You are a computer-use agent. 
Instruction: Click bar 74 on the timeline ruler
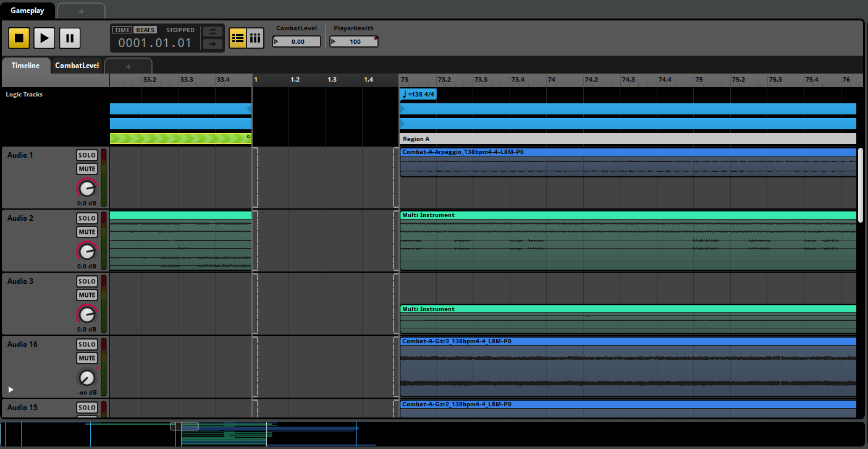[551, 80]
